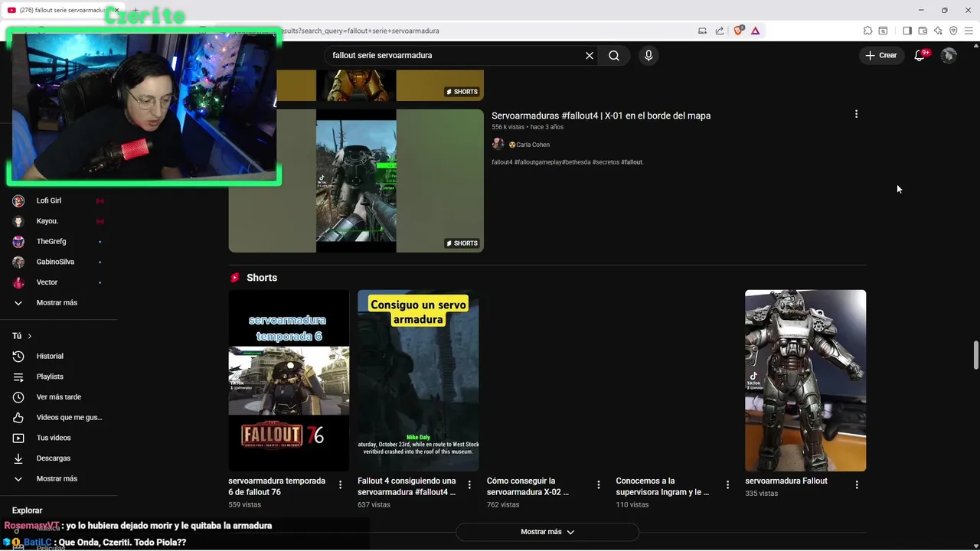Activate voice search microphone icon
The image size is (980, 551).
648,56
